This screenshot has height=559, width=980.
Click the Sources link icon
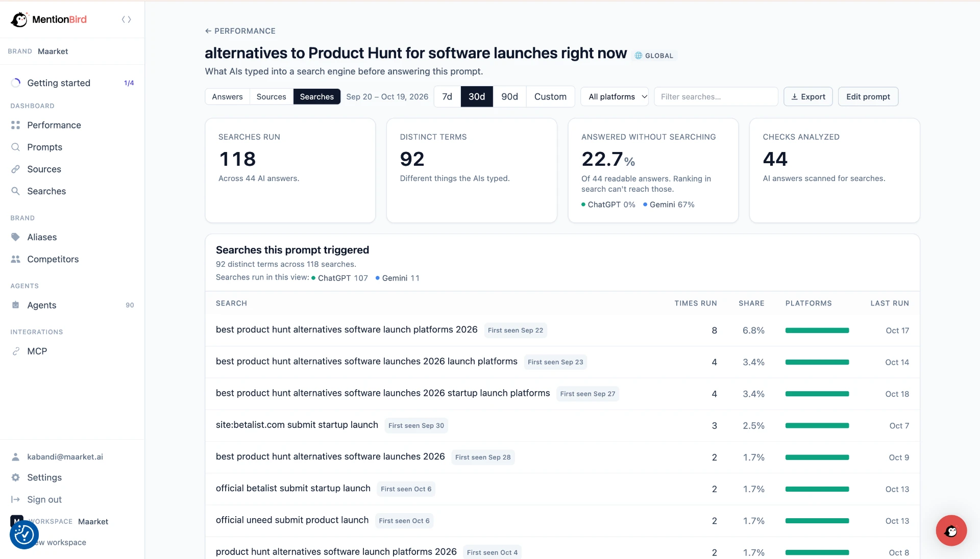16,169
